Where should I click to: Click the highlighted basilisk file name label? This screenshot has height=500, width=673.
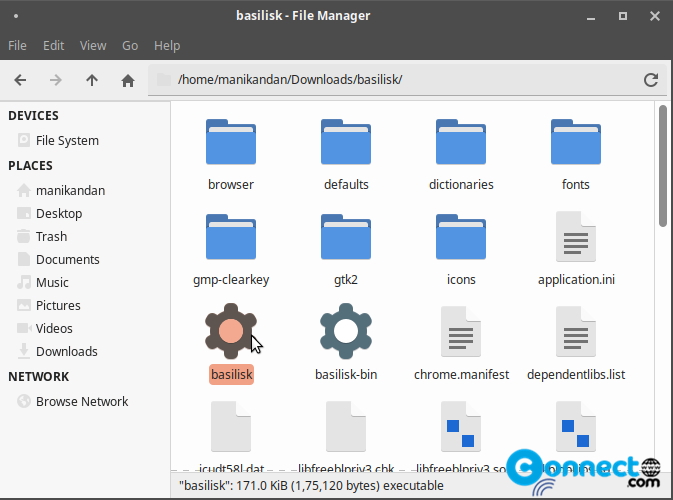coord(231,375)
